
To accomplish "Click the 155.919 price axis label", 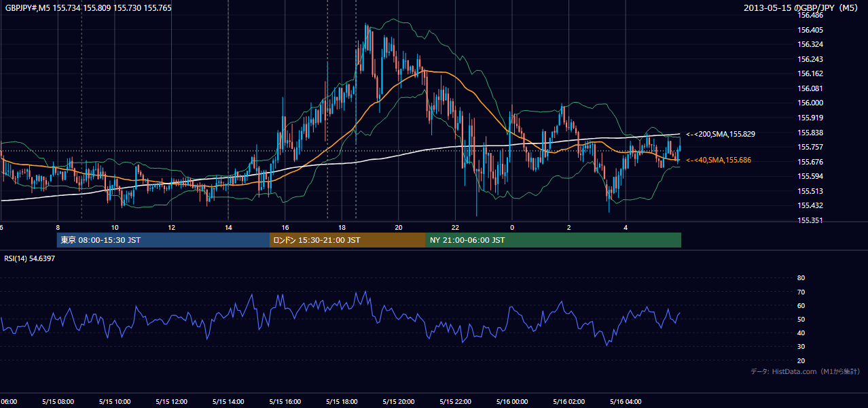I will [x=810, y=118].
